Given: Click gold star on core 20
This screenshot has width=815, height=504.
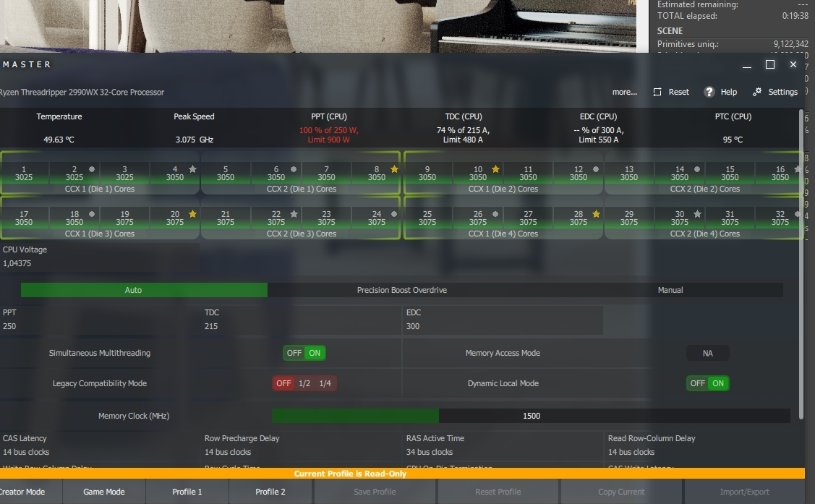Looking at the screenshot, I should (192, 213).
